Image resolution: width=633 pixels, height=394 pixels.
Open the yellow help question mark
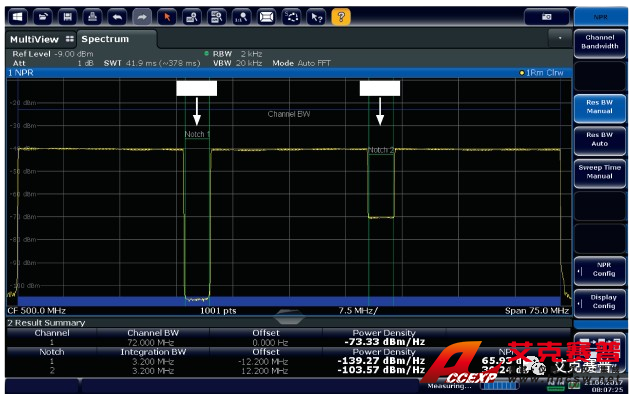(x=341, y=17)
